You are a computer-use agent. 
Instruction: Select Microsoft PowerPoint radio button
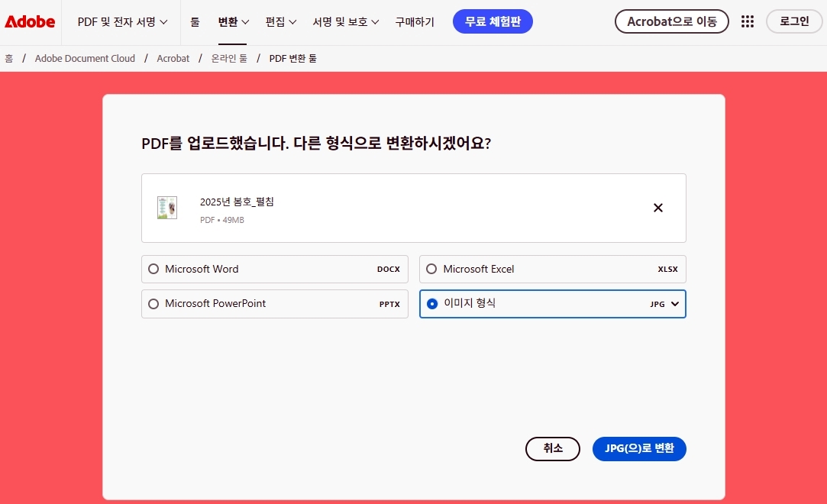(153, 304)
